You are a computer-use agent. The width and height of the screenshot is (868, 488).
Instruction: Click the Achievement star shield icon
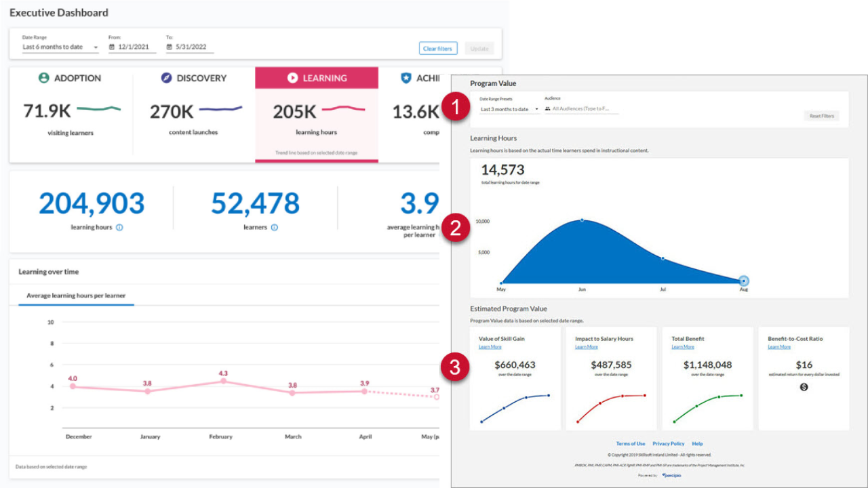[406, 78]
